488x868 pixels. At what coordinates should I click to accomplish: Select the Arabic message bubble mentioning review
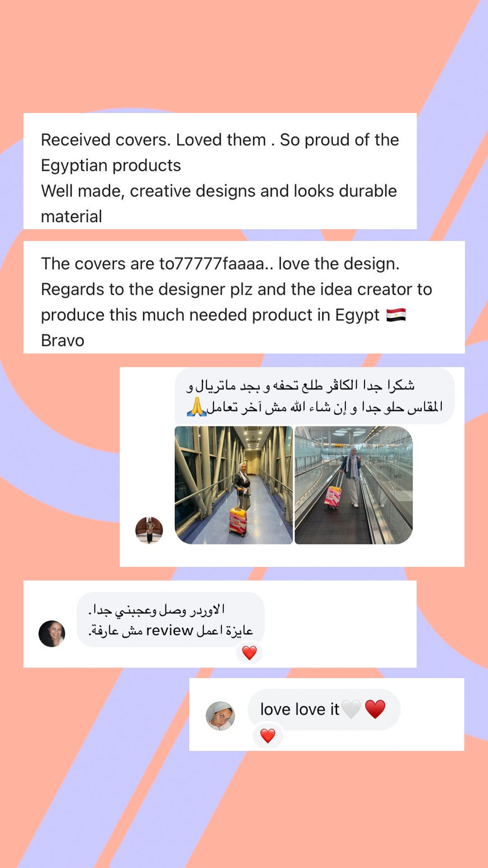tap(170, 620)
